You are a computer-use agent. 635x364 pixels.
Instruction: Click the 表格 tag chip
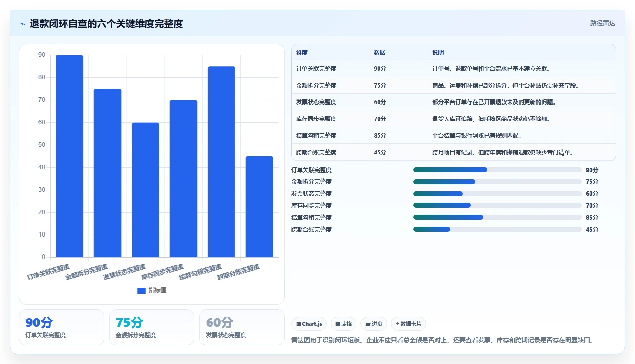coord(344,324)
